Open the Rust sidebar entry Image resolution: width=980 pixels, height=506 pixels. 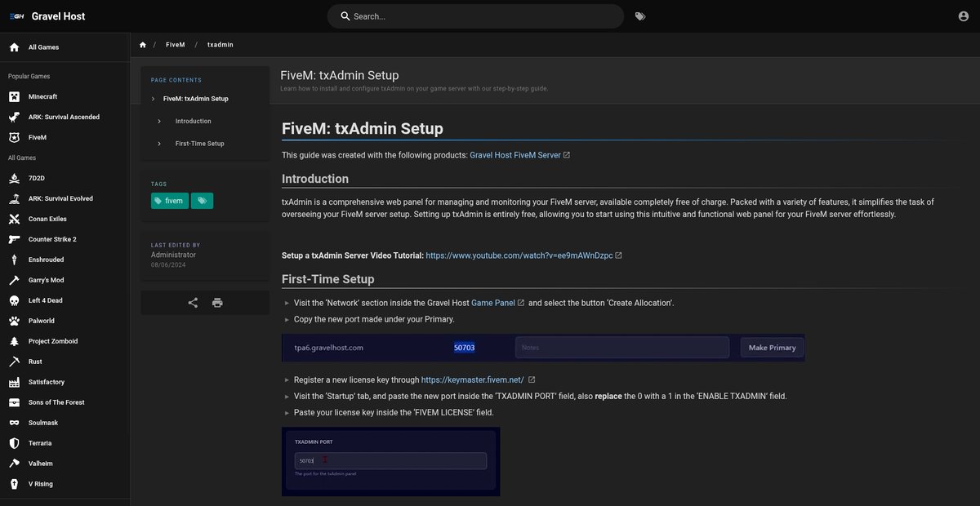click(x=65, y=362)
